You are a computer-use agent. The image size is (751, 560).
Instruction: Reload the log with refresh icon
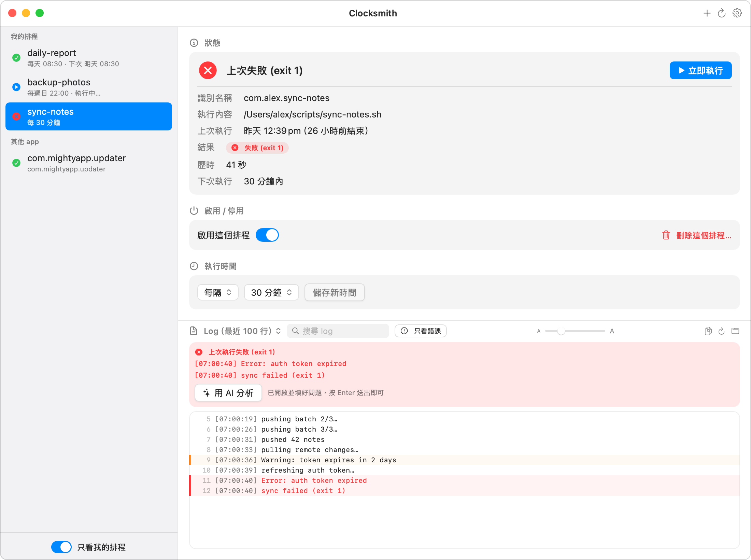click(722, 331)
